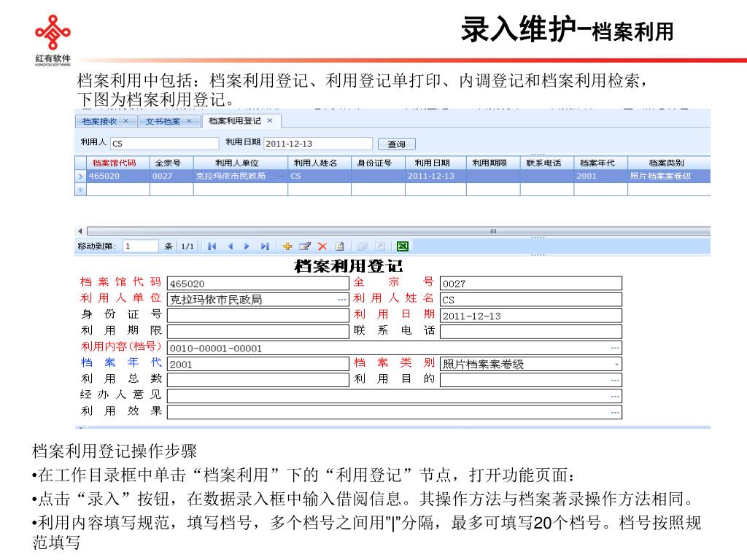Screen dimensions: 747x560
Task: Click the 联系电话 column header
Action: click(x=547, y=163)
